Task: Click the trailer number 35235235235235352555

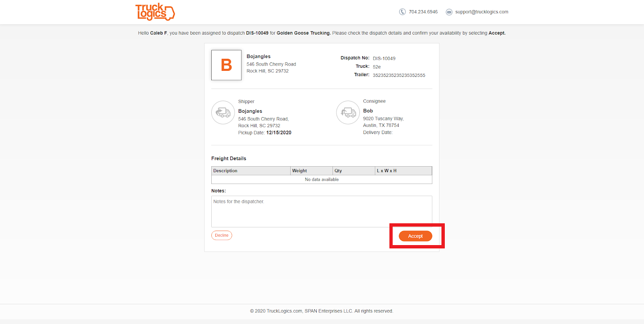Action: coord(399,75)
